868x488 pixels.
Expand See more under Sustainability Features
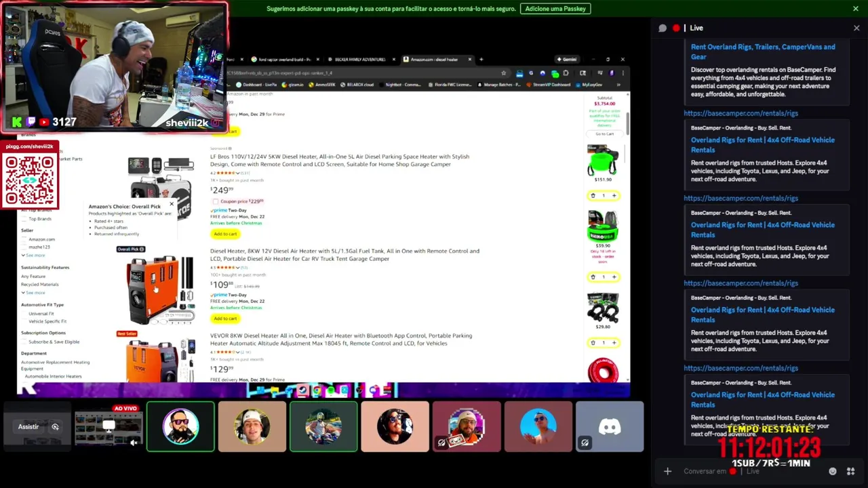click(x=33, y=292)
